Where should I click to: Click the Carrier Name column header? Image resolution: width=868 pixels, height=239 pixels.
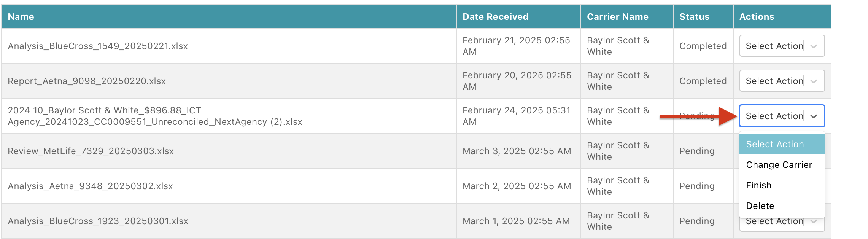[x=617, y=17]
